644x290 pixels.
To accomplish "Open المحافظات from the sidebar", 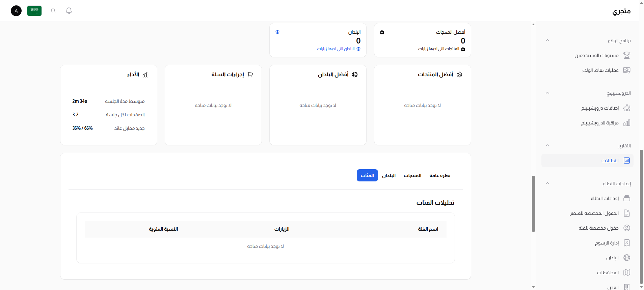I will click(x=627, y=272).
